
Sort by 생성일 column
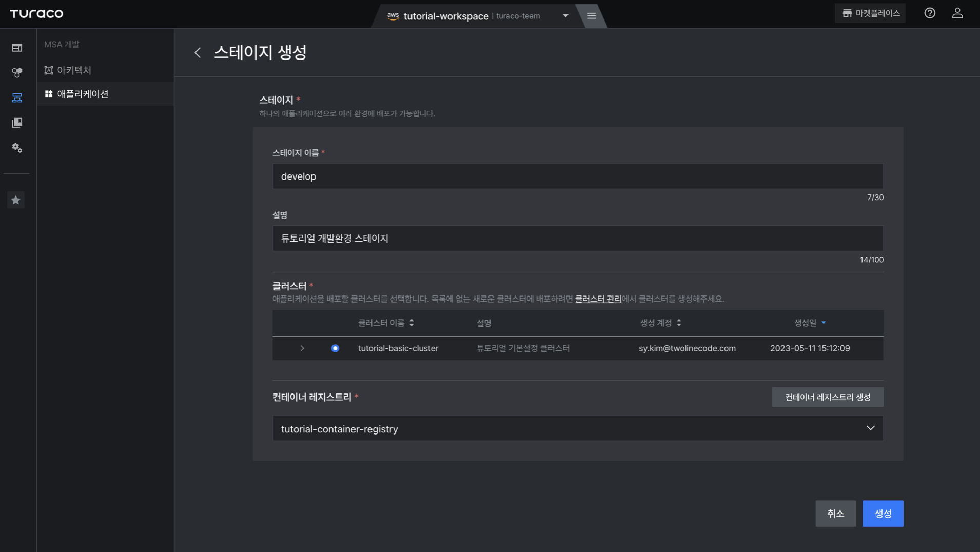pyautogui.click(x=810, y=323)
